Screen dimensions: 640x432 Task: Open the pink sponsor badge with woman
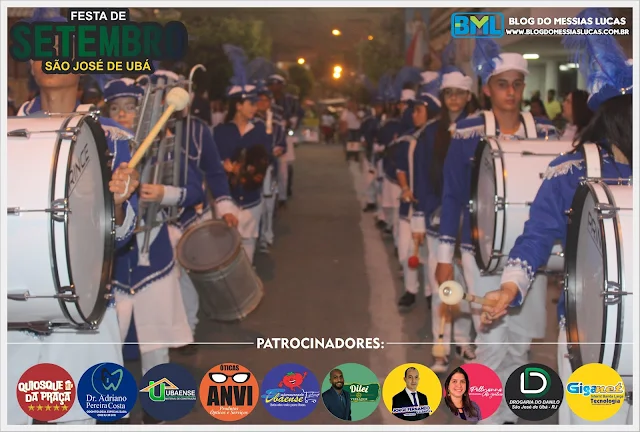473,392
